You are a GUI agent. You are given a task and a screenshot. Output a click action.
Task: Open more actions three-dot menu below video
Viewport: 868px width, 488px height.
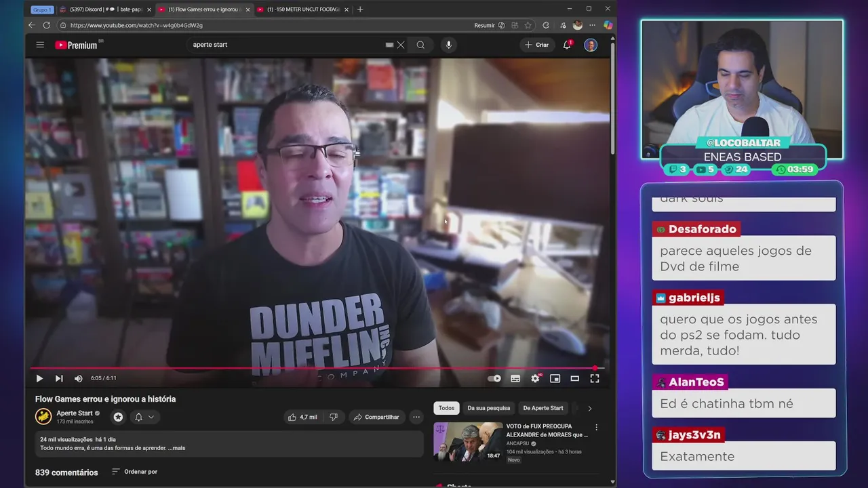[416, 417]
